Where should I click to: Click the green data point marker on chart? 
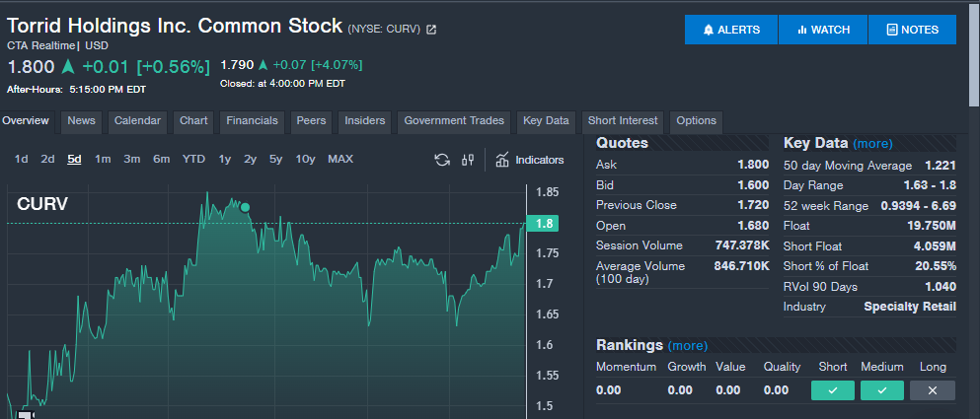click(245, 207)
